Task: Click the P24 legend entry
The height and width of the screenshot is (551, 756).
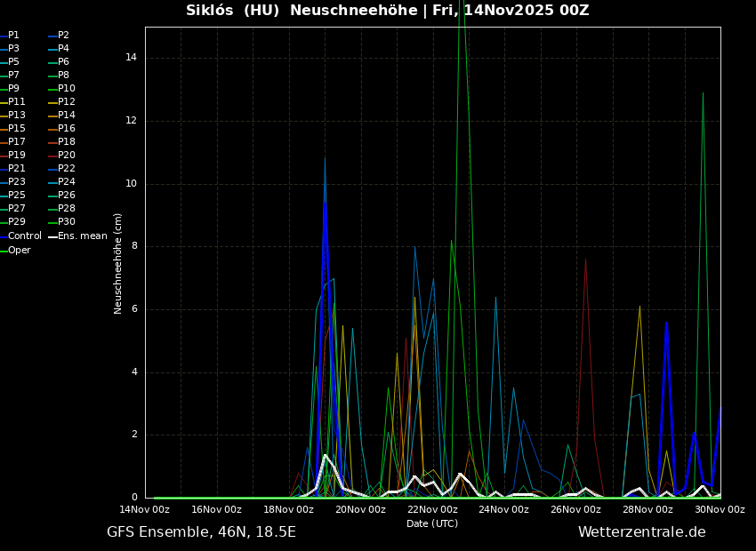Action: pos(66,182)
